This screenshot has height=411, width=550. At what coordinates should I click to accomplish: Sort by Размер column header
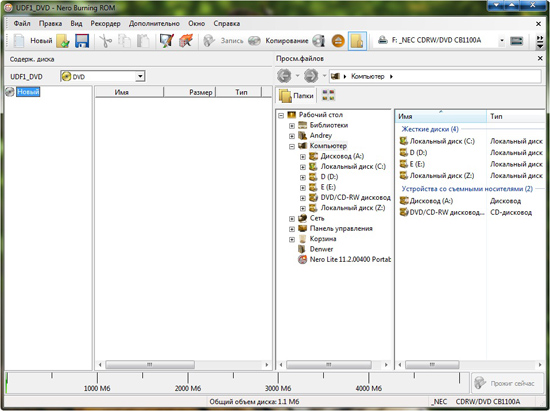[x=189, y=92]
